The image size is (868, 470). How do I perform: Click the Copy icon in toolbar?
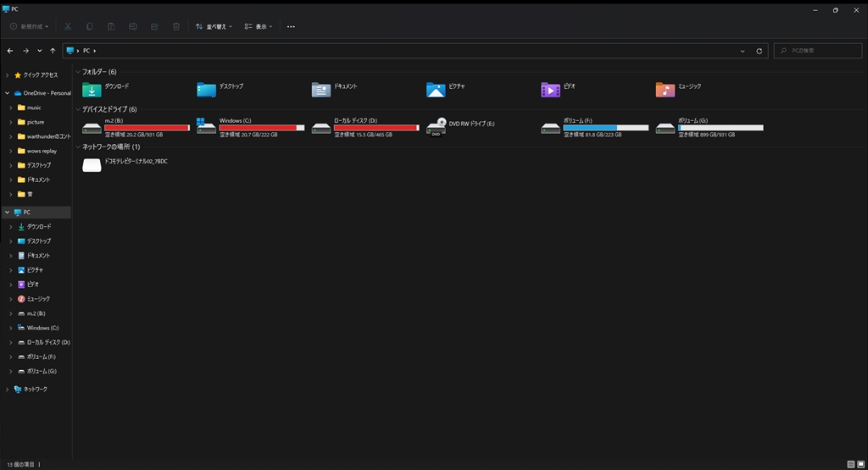click(89, 26)
